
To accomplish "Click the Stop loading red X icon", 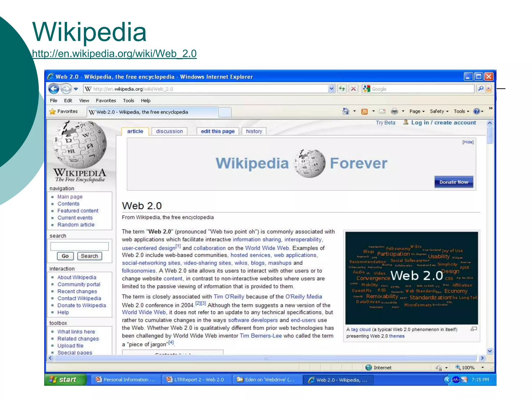I will pyautogui.click(x=353, y=89).
